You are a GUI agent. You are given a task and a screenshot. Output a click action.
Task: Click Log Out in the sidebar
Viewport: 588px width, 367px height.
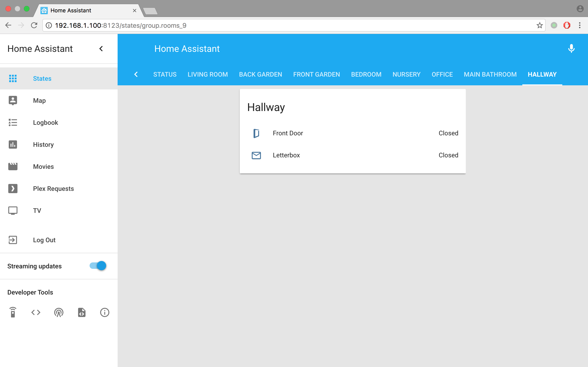44,240
